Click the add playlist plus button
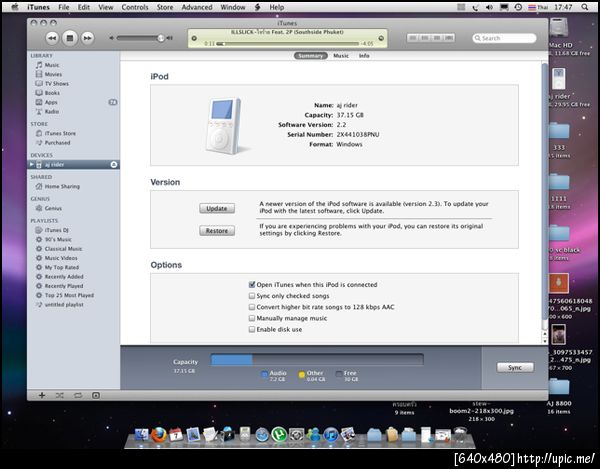600x469 pixels. [x=42, y=395]
